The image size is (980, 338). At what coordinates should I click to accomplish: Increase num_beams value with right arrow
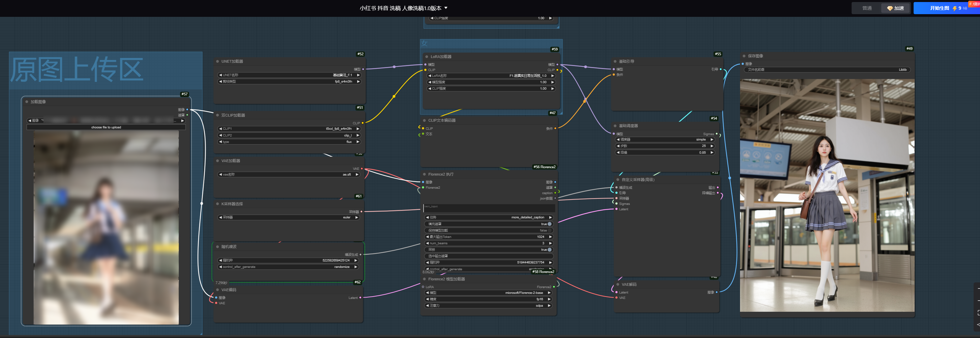tap(550, 243)
